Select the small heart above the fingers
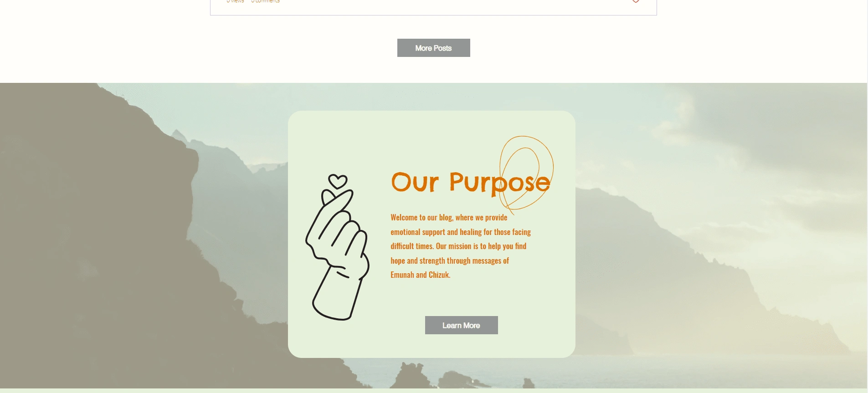 pos(338,181)
